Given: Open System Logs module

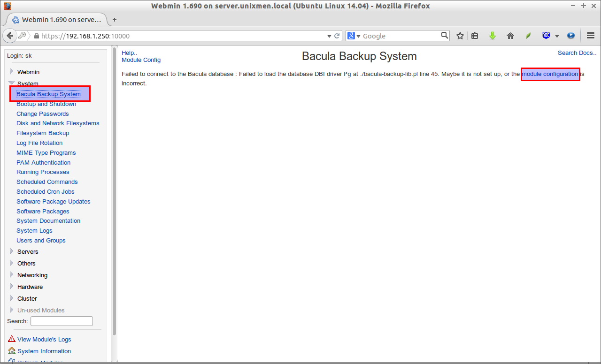Looking at the screenshot, I should tap(34, 231).
